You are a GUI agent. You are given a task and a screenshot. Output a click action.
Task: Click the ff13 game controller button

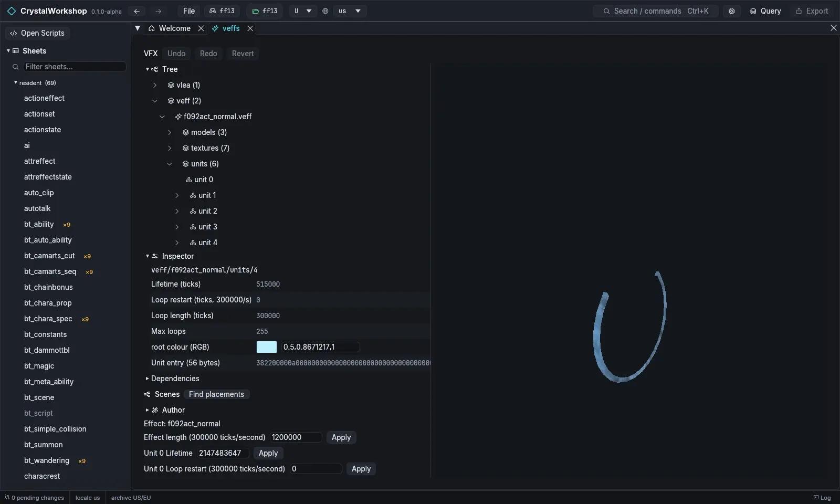pyautogui.click(x=222, y=11)
